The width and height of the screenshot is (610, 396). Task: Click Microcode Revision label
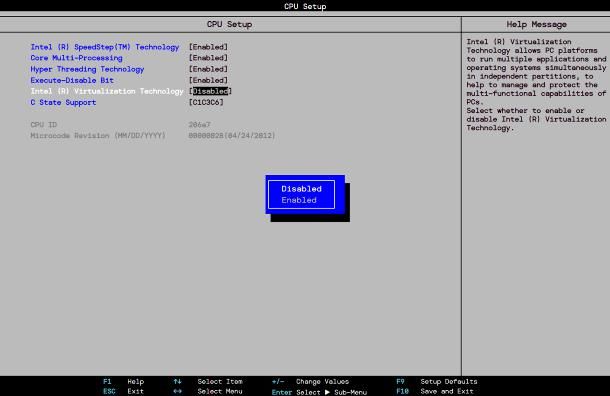pos(98,135)
